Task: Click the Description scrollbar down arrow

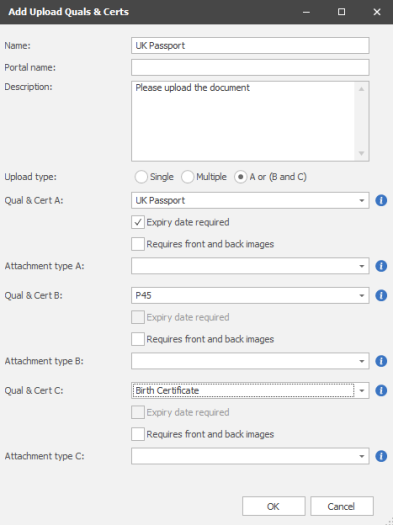Action: tap(362, 153)
